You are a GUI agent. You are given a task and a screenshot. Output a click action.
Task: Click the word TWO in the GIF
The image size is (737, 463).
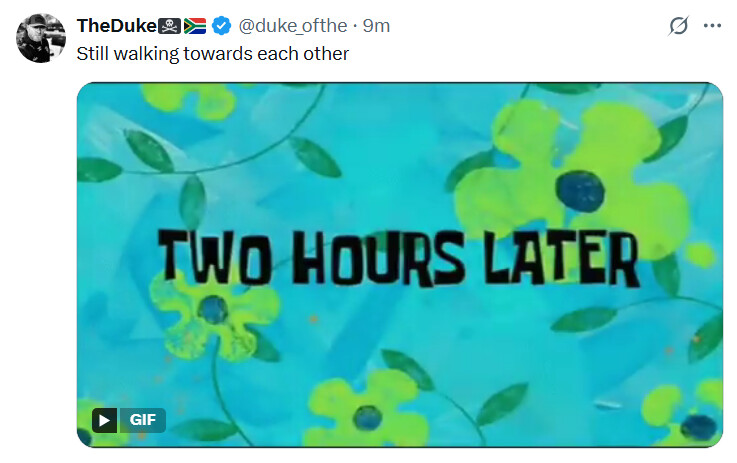[x=215, y=257]
